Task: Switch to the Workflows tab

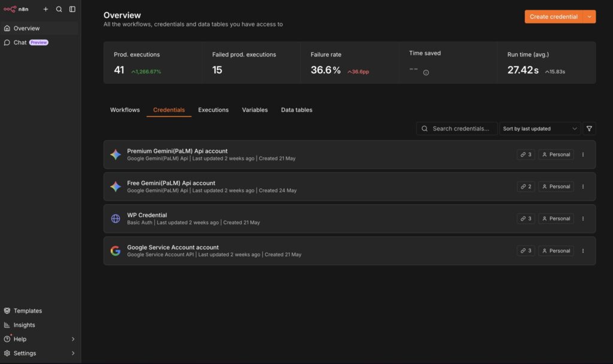Action: pos(125,110)
